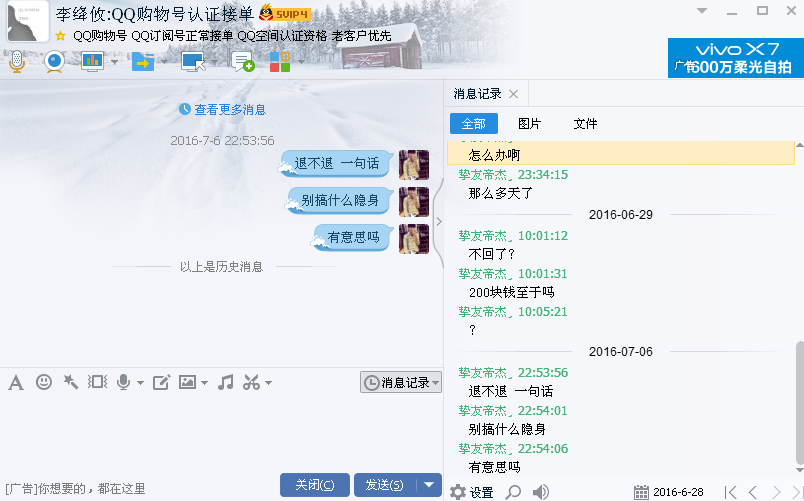Open the colorful apps grid icon

pos(280,62)
